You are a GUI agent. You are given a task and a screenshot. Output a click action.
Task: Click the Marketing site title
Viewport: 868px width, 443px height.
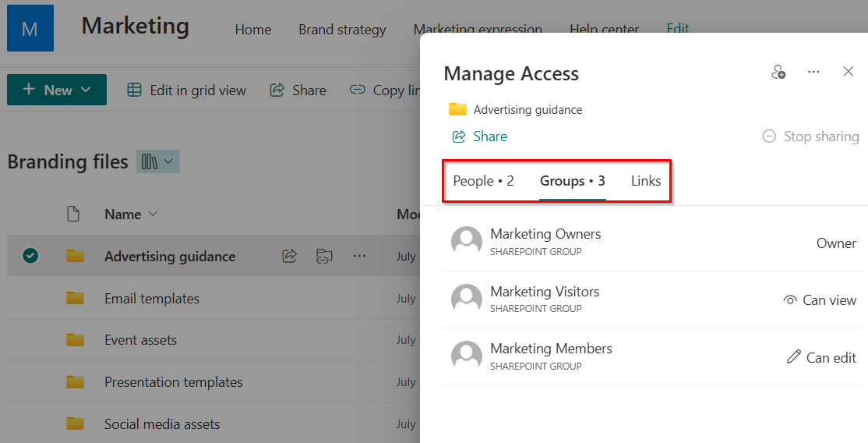(136, 26)
